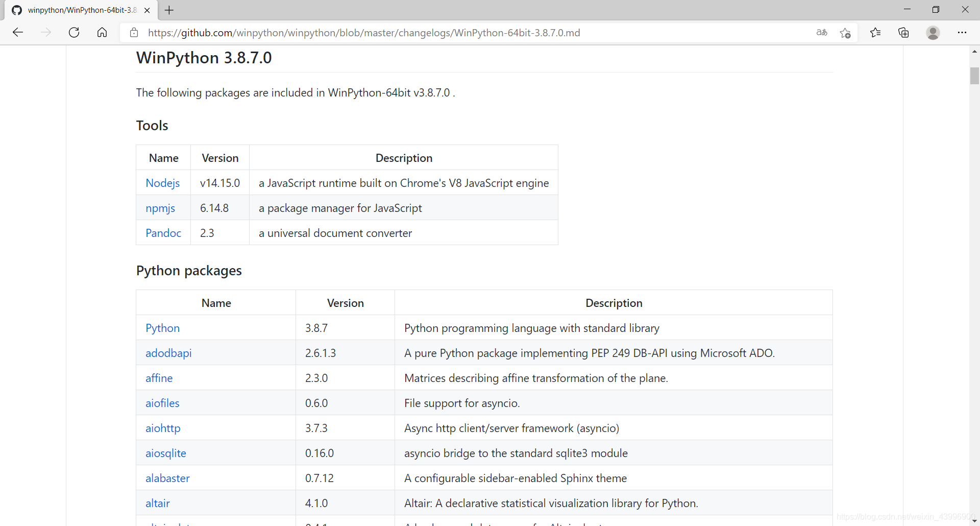Select npmjs version 6.14.8 cell
The width and height of the screenshot is (980, 526).
pyautogui.click(x=220, y=208)
